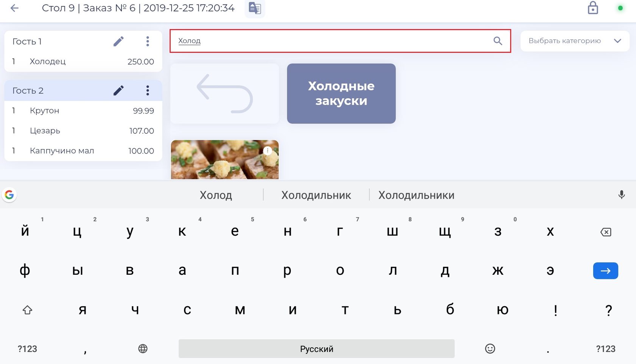Viewport: 636px width, 364px height.
Task: Select the Гость 1 header
Action: tap(83, 41)
